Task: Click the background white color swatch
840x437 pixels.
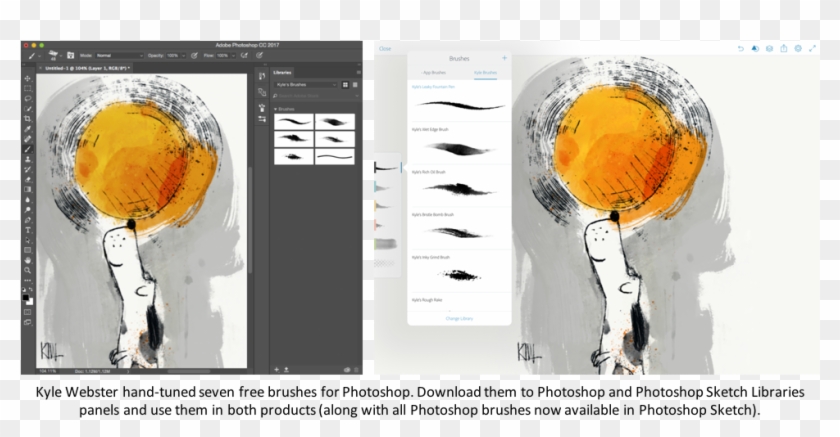Action: (x=31, y=302)
